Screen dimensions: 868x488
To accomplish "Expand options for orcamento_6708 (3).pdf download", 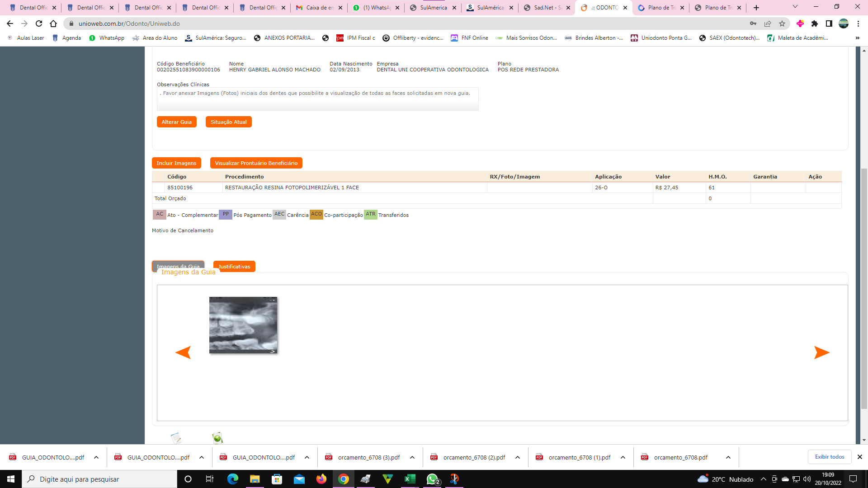I will click(x=412, y=457).
